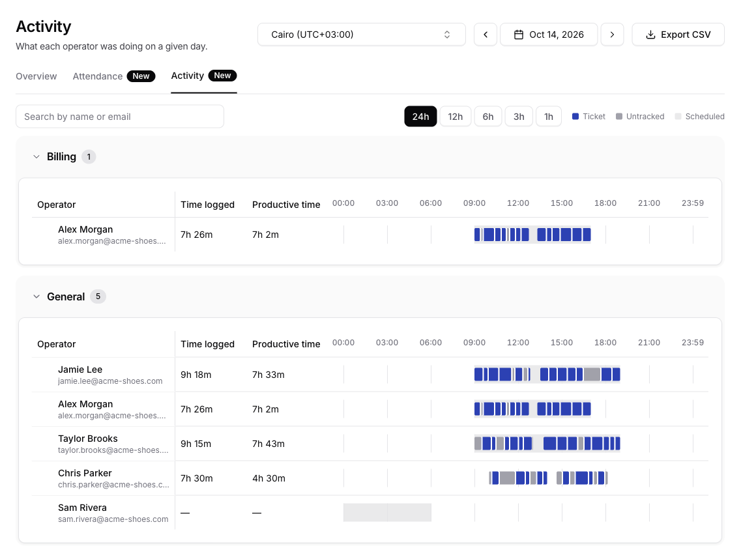Click the search by name or email field

(120, 117)
